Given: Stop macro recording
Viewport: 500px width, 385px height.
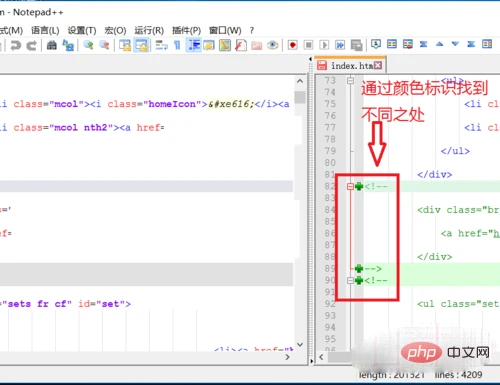Looking at the screenshot, I should click(x=309, y=45).
